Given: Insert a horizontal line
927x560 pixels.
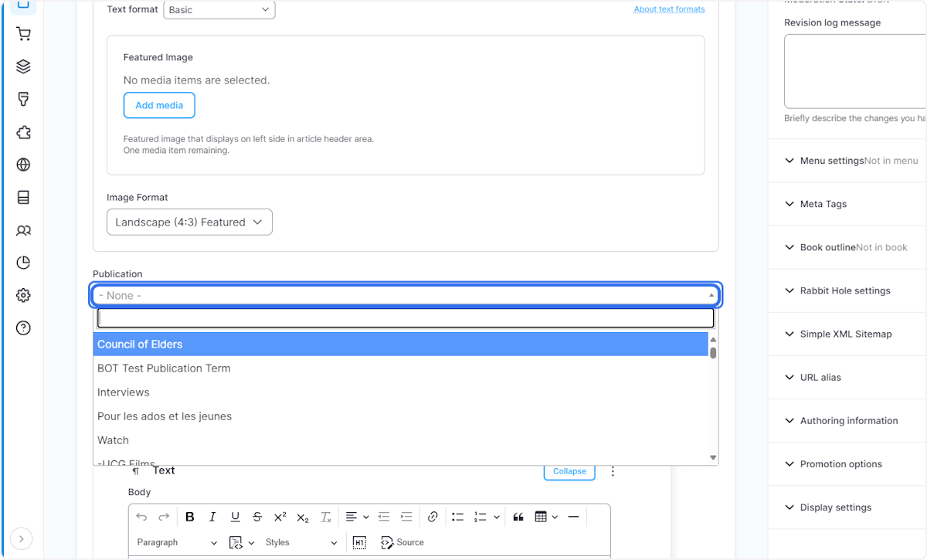Looking at the screenshot, I should (573, 517).
